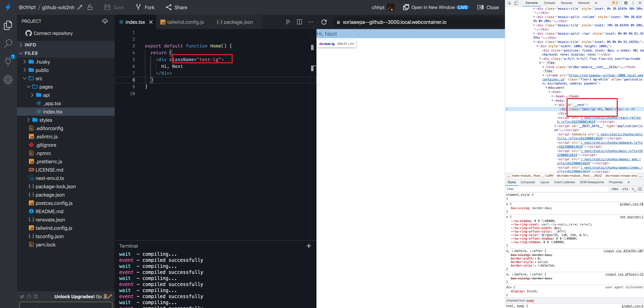
Task: Expand the .husky folder
Action: coord(66,62)
